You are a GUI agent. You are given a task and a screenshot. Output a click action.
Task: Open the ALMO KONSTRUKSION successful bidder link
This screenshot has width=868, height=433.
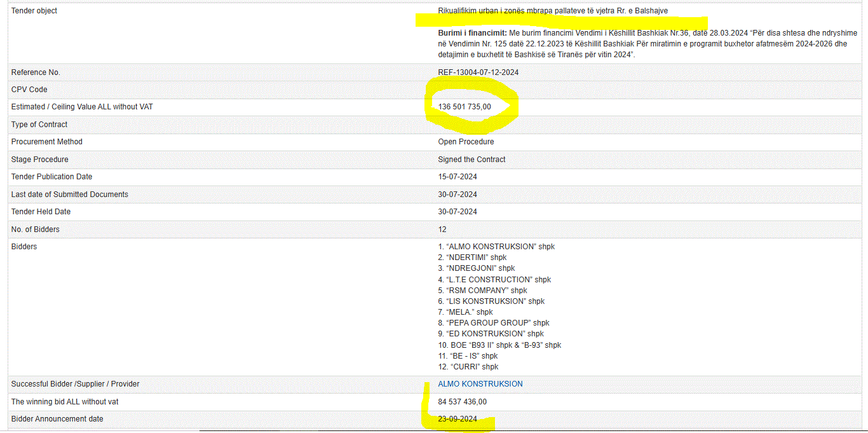480,384
